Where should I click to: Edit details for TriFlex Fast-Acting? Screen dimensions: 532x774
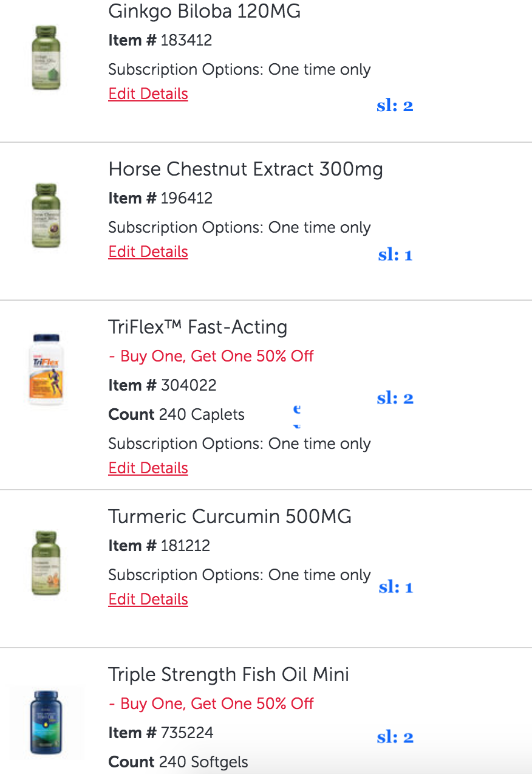[x=148, y=468]
